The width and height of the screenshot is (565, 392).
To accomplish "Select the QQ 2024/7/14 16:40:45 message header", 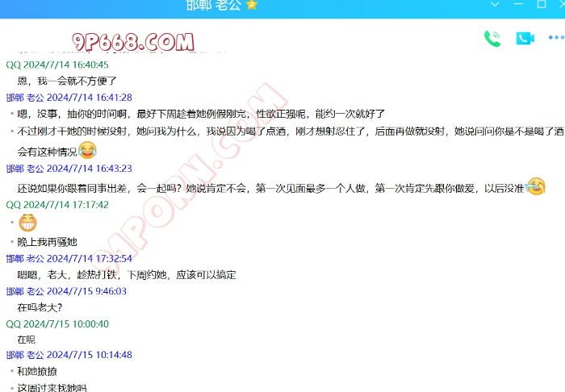I will pos(57,65).
